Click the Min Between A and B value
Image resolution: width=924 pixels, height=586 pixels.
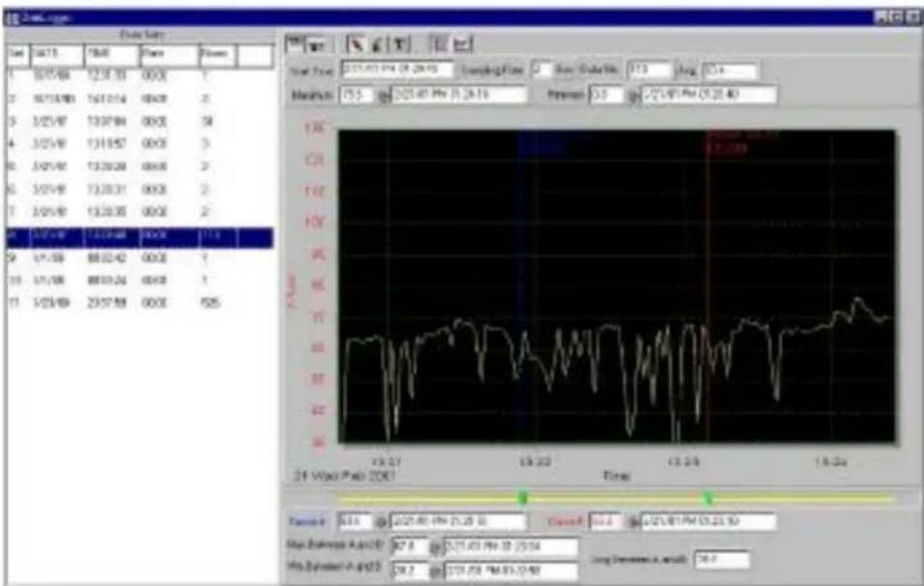click(410, 571)
